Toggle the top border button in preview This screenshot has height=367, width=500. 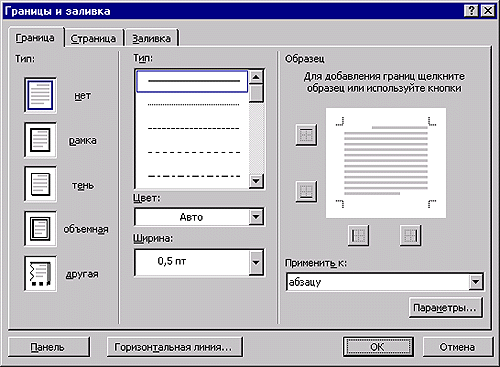point(306,135)
